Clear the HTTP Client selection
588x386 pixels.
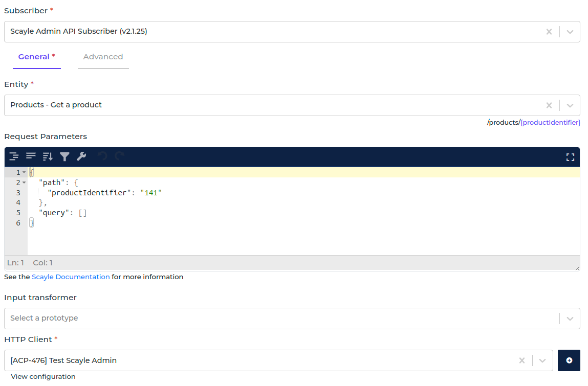pos(521,360)
